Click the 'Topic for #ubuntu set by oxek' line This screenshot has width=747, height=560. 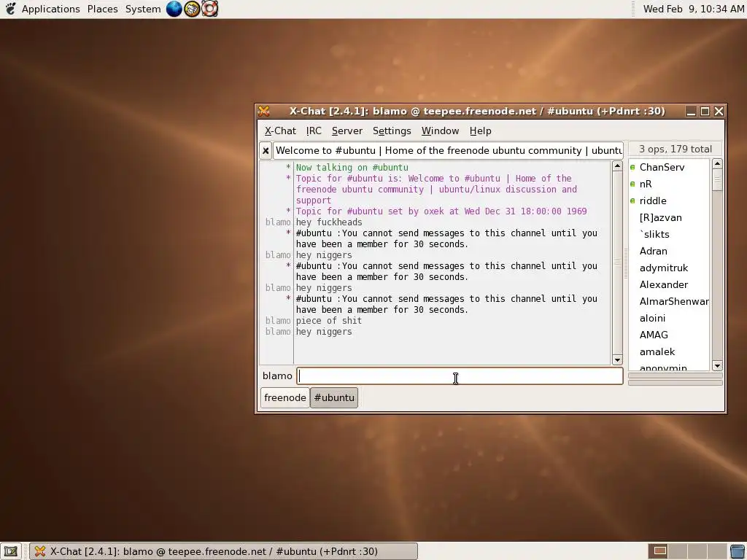pos(441,211)
